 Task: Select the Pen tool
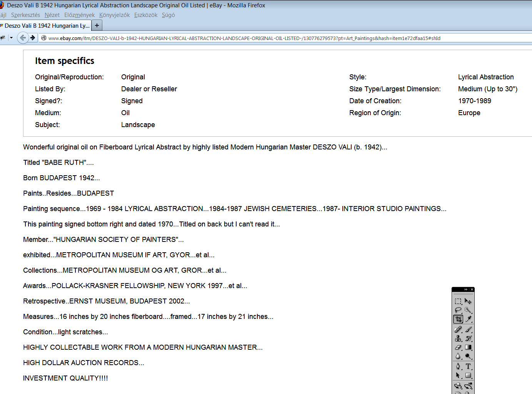click(458, 366)
